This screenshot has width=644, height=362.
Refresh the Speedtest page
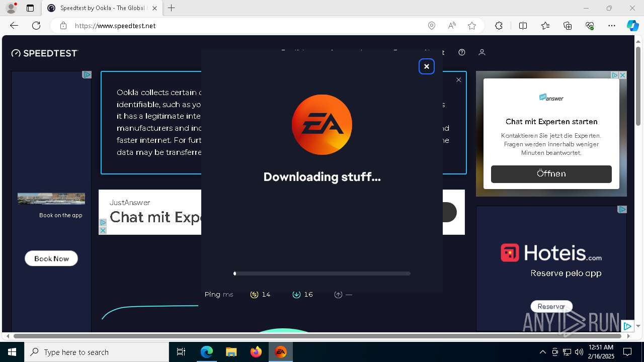pos(36,26)
